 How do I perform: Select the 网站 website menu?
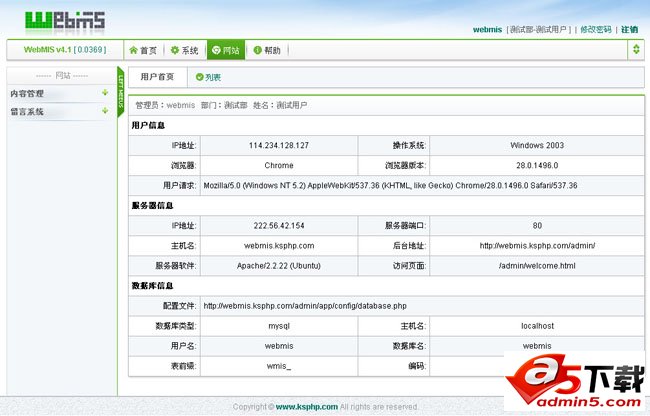[226, 50]
